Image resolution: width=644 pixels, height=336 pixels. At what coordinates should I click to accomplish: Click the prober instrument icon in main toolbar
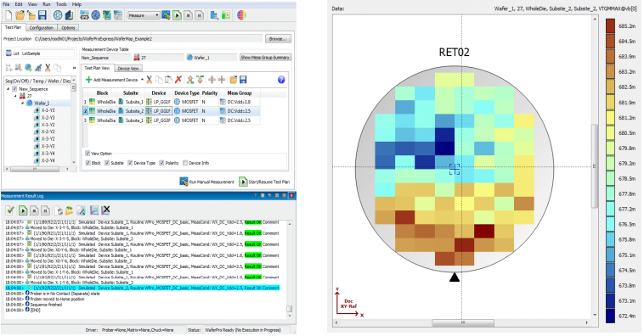point(84,15)
